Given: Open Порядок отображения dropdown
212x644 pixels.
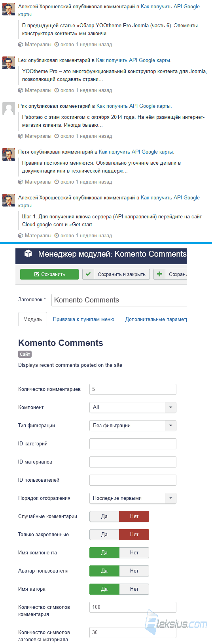Looking at the screenshot, I should (133, 498).
